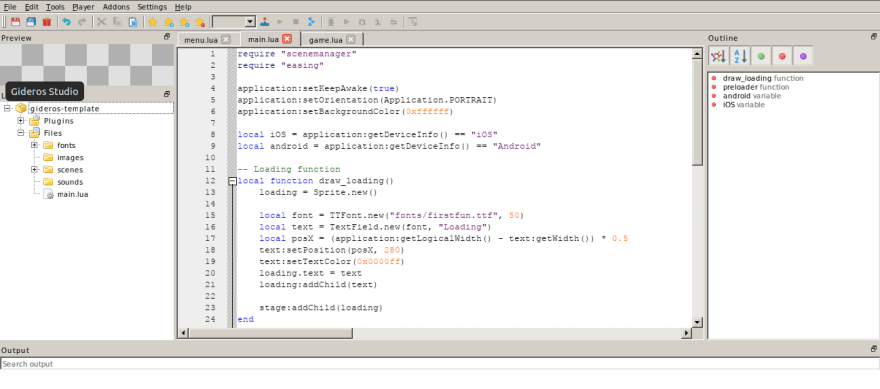Open the Settings menu
Screen dimensions: 880x389
click(152, 7)
